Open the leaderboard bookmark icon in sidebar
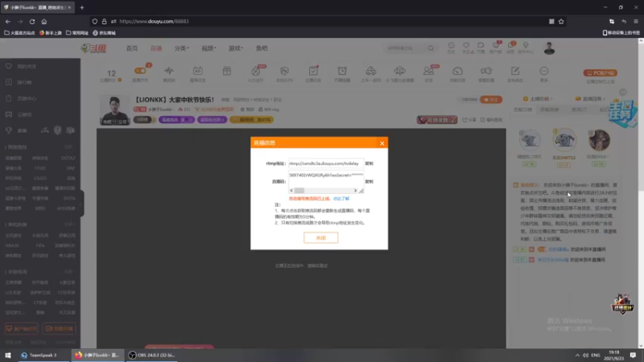Screen dimensions: 644x362 (9, 82)
